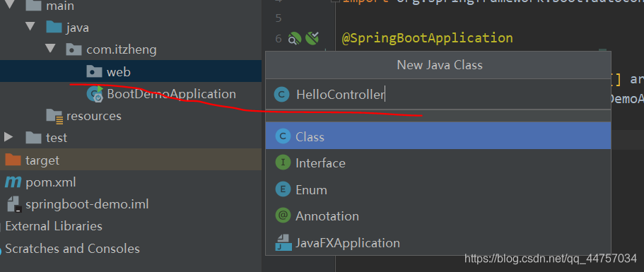Image resolution: width=644 pixels, height=272 pixels.
Task: Select the resources folder label
Action: [x=93, y=116]
